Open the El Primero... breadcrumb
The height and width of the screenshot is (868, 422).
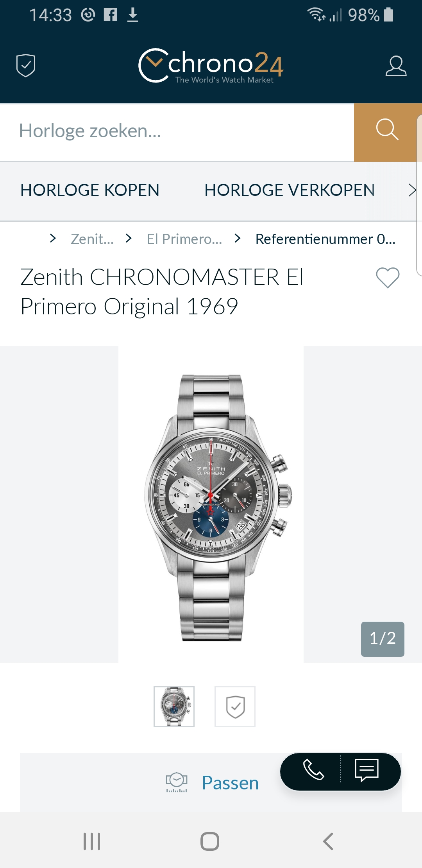(x=184, y=239)
